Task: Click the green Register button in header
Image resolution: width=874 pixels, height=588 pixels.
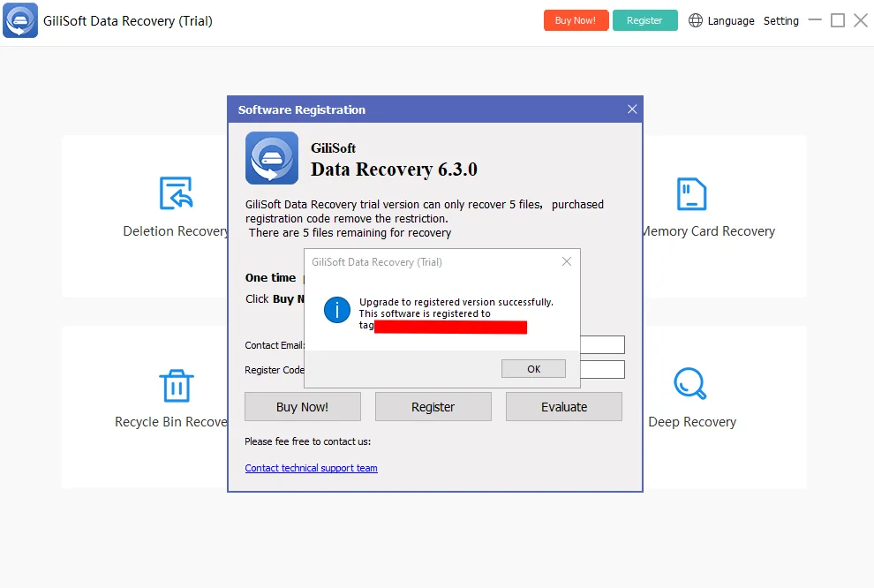Action: tap(645, 20)
